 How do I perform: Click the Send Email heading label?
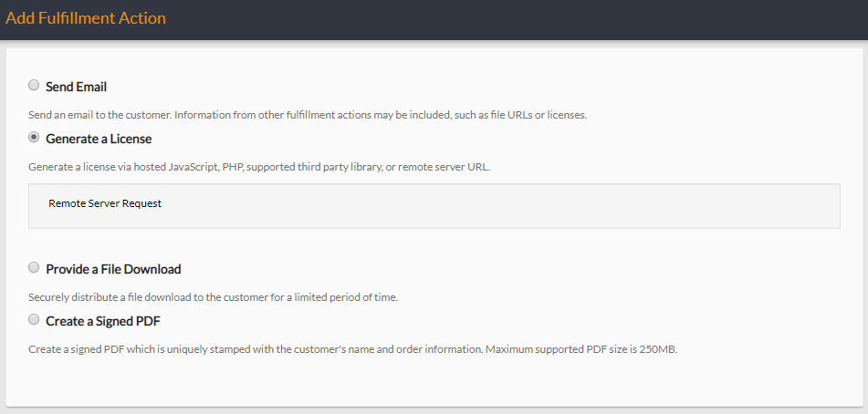[x=77, y=87]
